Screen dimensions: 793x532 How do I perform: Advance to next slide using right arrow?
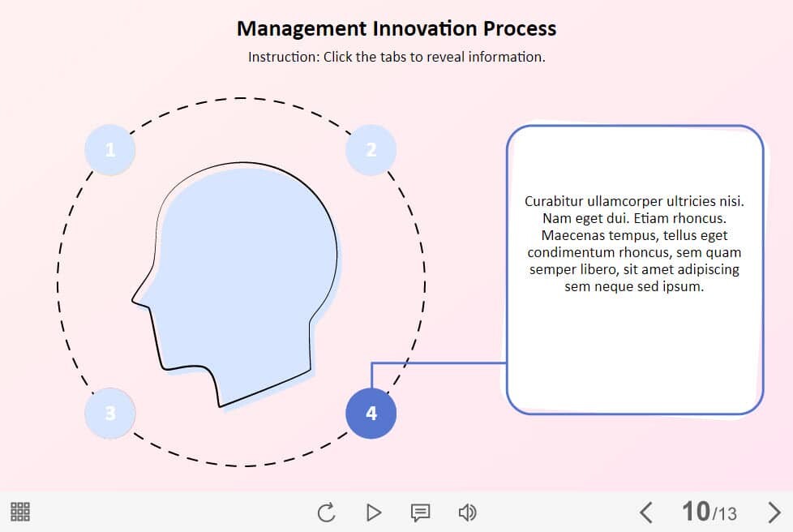pyautogui.click(x=774, y=513)
